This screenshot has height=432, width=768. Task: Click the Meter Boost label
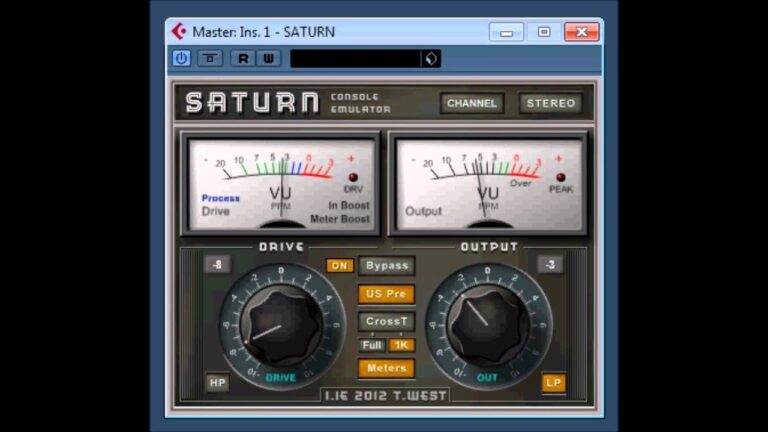[340, 219]
